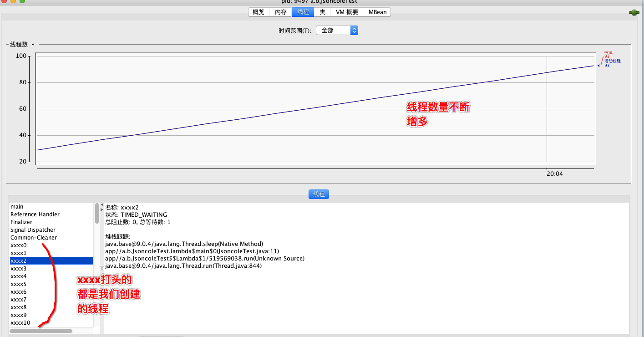Viewport: 644px width, 337px height.
Task: Open the 概览 tab
Action: [x=259, y=12]
